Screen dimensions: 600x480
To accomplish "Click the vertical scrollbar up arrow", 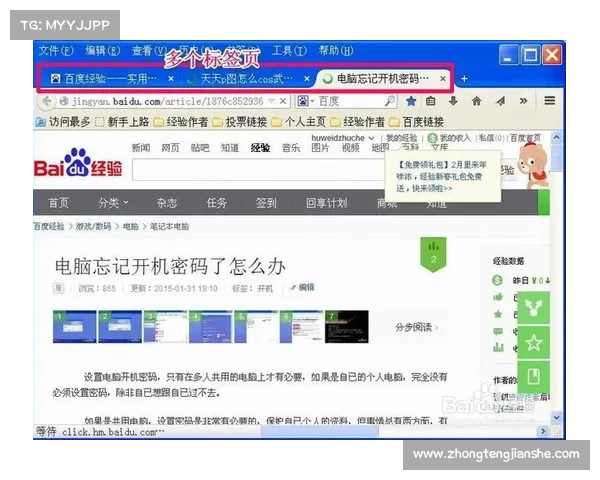I will click(556, 137).
